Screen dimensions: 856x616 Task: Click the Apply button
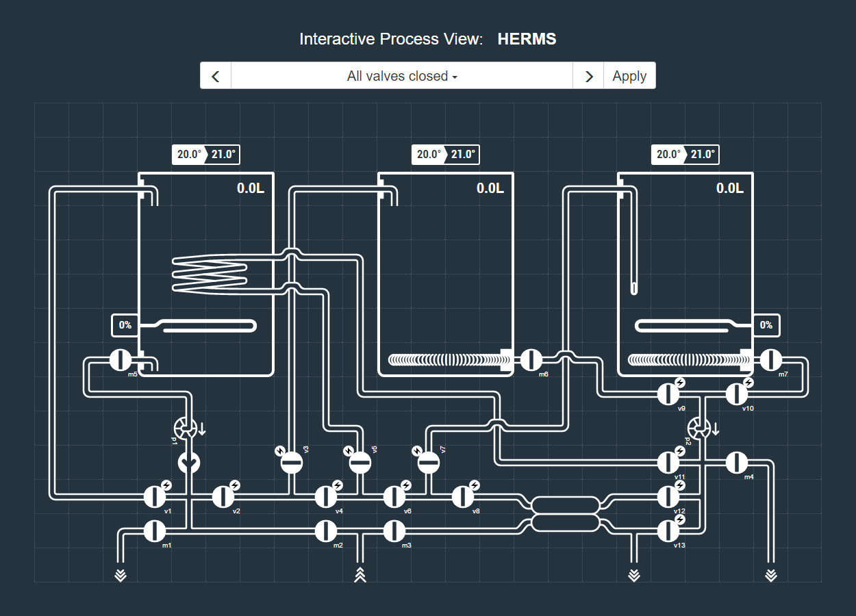629,75
